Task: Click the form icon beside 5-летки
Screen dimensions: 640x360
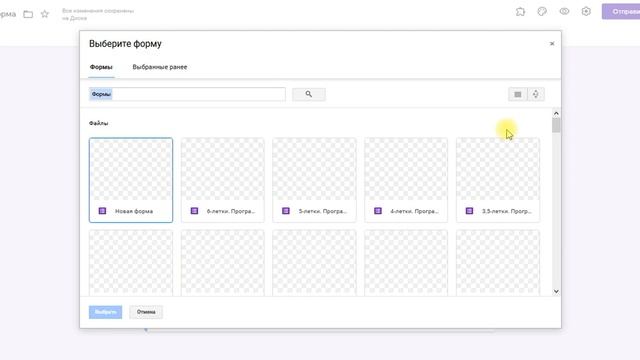Action: [x=286, y=211]
